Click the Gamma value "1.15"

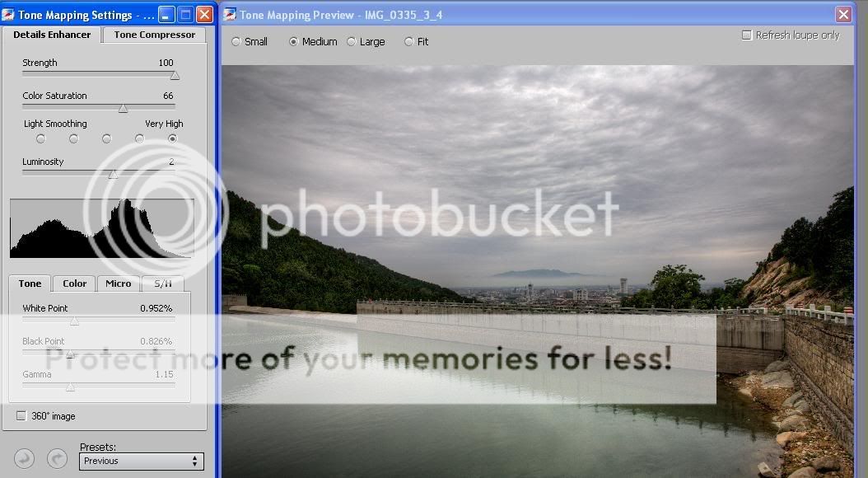165,374
